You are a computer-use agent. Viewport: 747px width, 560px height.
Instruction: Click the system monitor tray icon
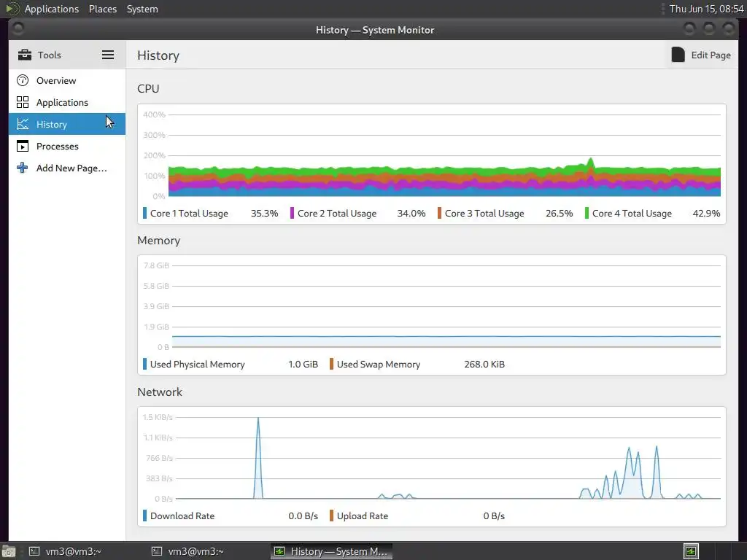pos(691,551)
